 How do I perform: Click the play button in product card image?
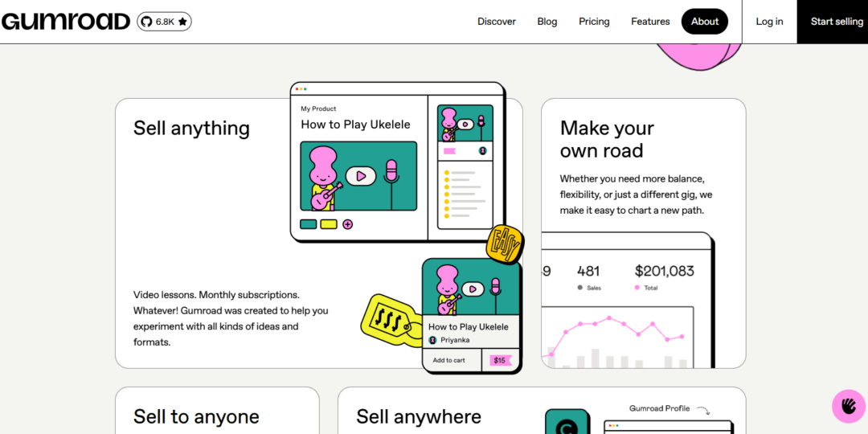[x=473, y=289]
